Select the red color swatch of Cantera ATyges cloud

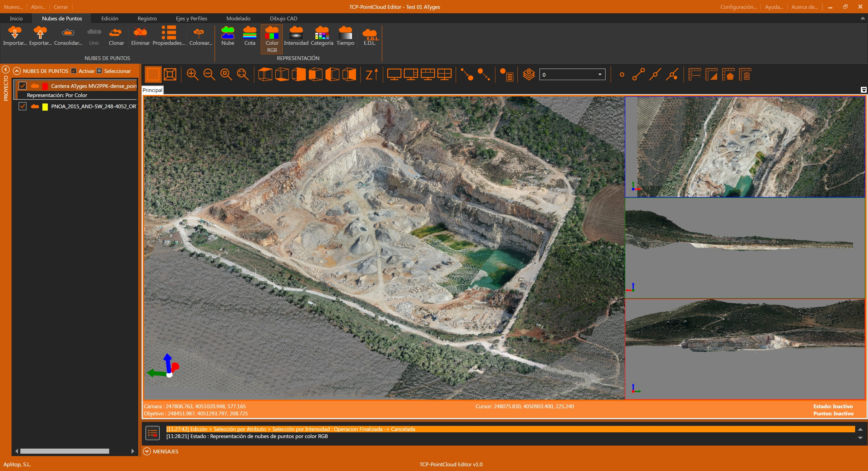click(x=46, y=86)
